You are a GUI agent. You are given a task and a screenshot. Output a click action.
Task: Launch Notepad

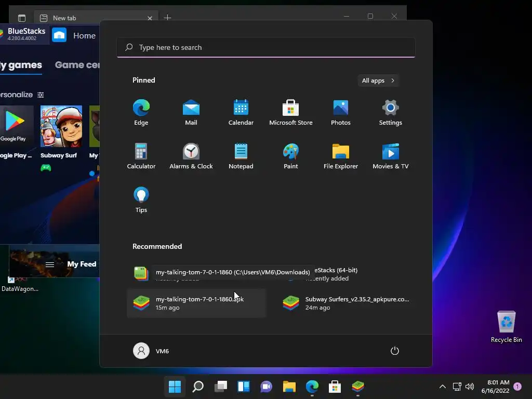pyautogui.click(x=241, y=156)
